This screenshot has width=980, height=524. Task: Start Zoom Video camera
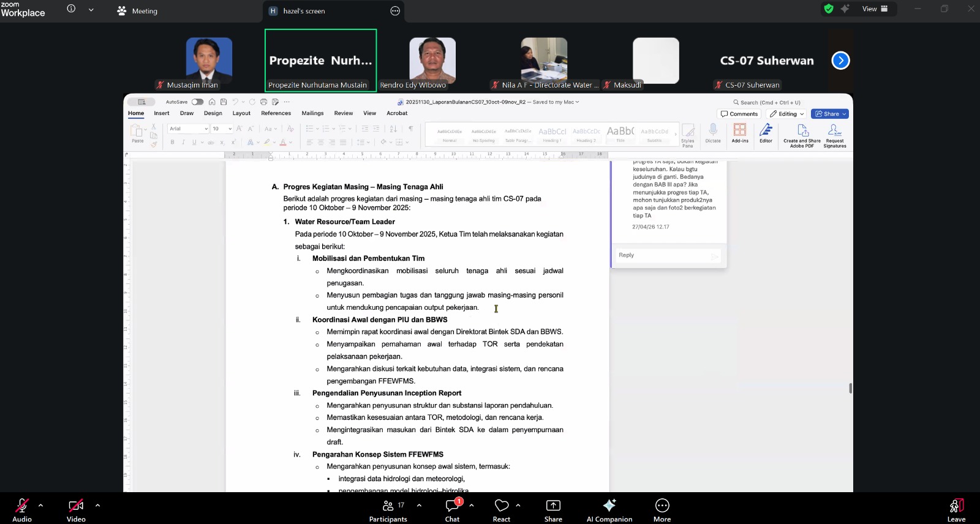tap(76, 510)
